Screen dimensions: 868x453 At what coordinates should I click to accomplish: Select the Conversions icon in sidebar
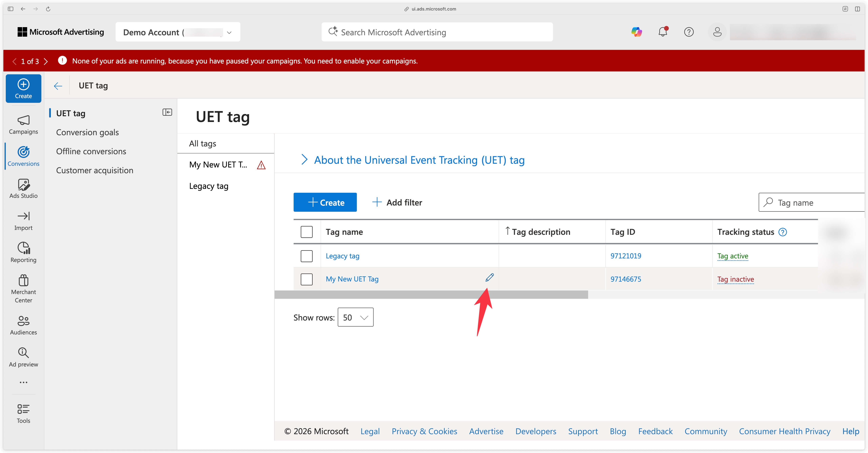coord(23,152)
